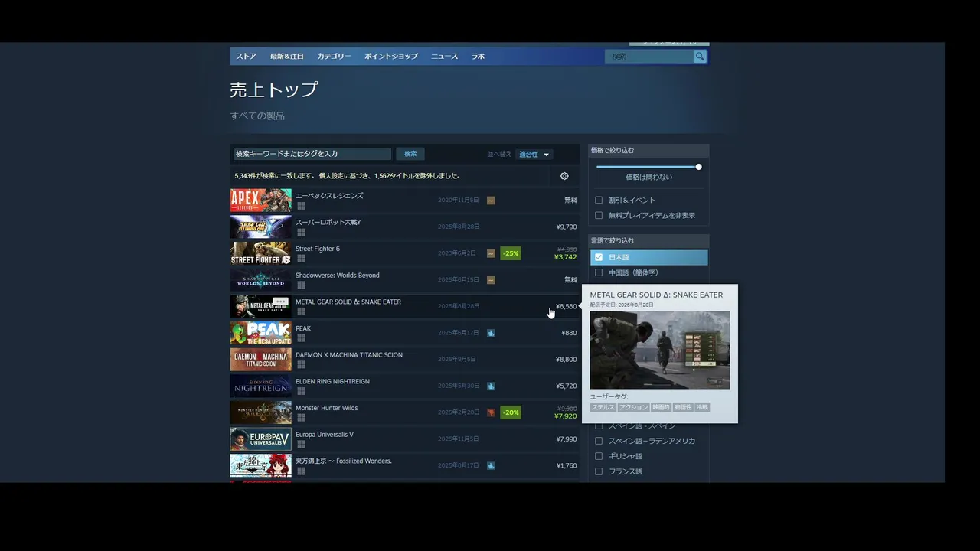Click the 検索 button beside keyword field
Image resolution: width=980 pixels, height=551 pixels.
410,154
